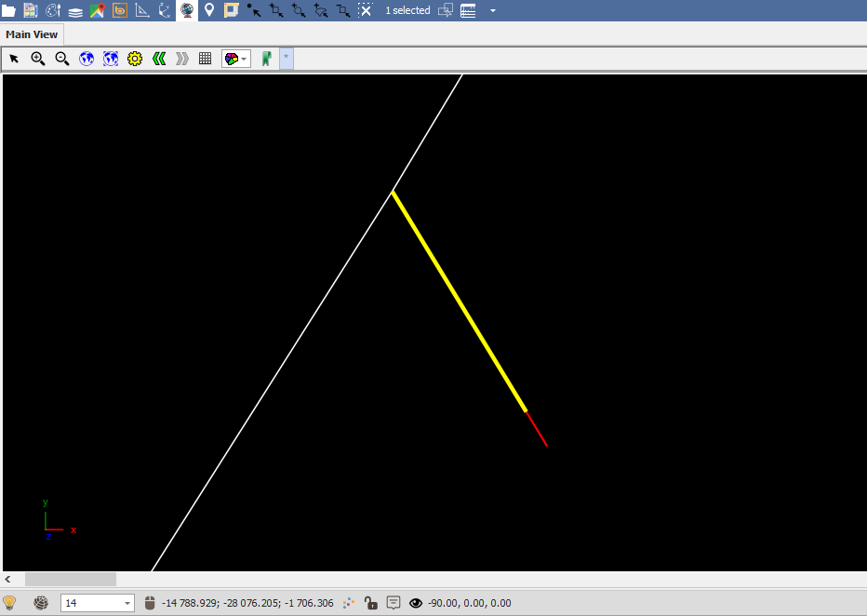Toggle the eye visibility icon in status bar

[x=415, y=602]
